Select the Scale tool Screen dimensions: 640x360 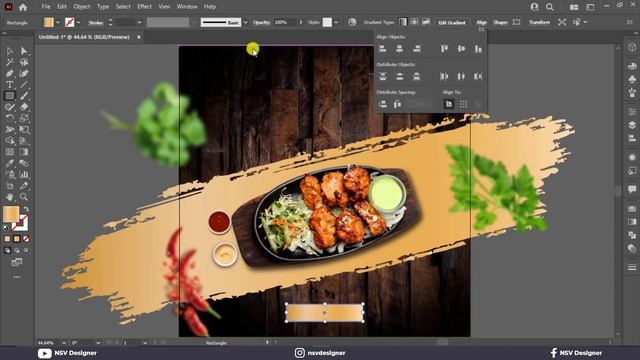click(x=24, y=118)
